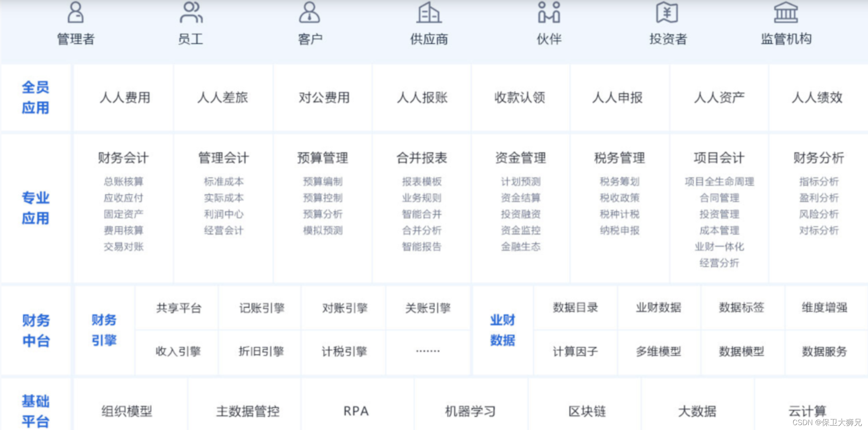Screen dimensions: 868x430
Task: Select 标准成本 under 管理会计
Action: [x=223, y=181]
